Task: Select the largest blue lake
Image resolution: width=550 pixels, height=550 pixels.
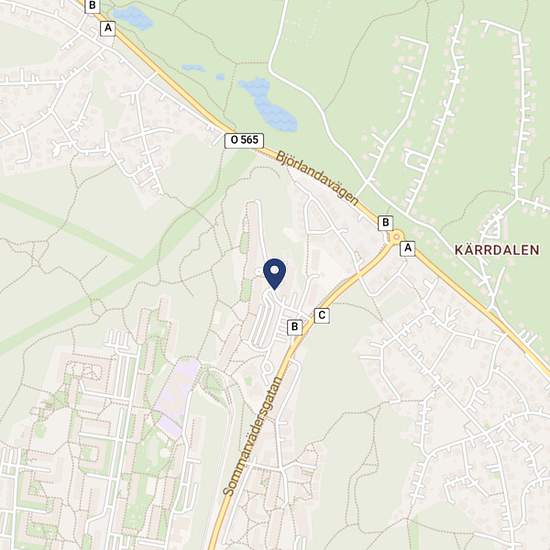Action: [269, 104]
